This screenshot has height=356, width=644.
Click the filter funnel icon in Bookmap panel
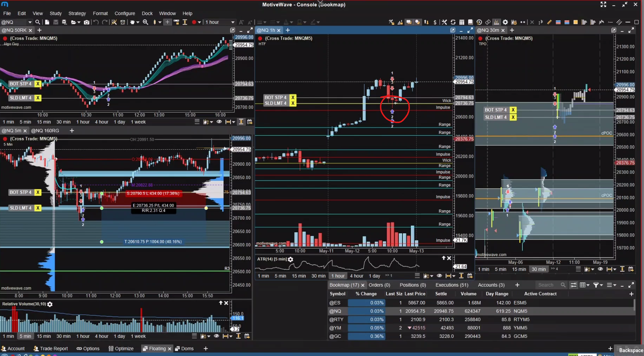click(596, 285)
